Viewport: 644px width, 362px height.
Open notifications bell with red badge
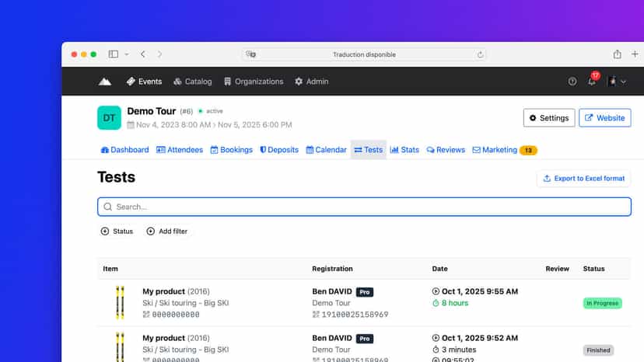click(x=592, y=81)
